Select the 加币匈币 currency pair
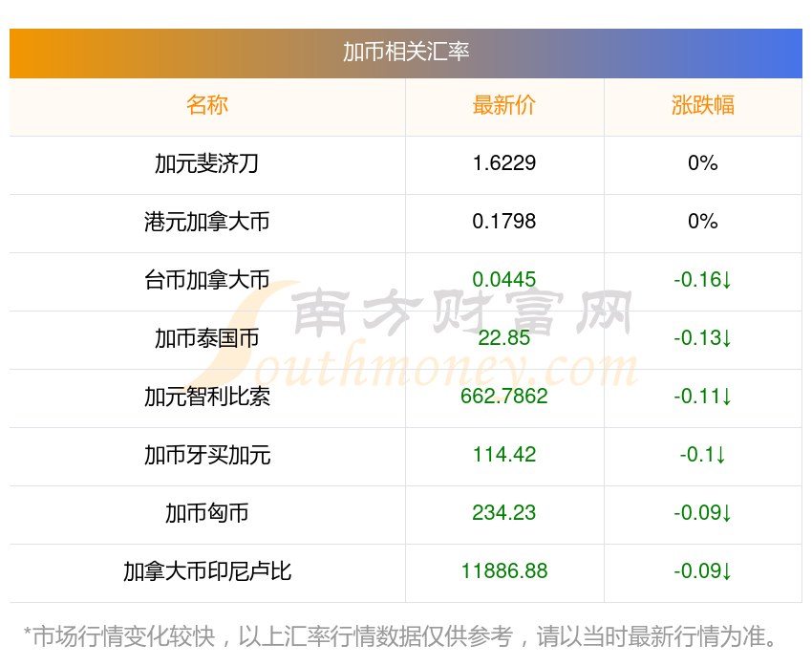Image resolution: width=812 pixels, height=666 pixels. [x=207, y=513]
